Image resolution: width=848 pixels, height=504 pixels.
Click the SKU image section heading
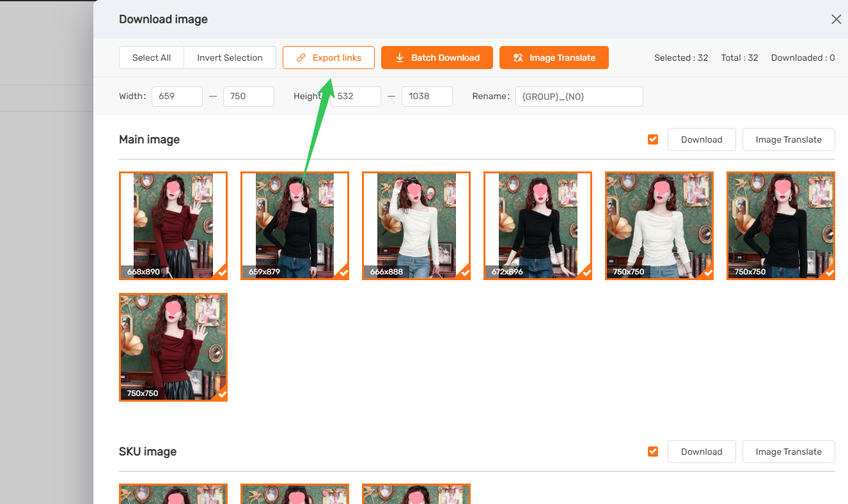click(x=148, y=452)
